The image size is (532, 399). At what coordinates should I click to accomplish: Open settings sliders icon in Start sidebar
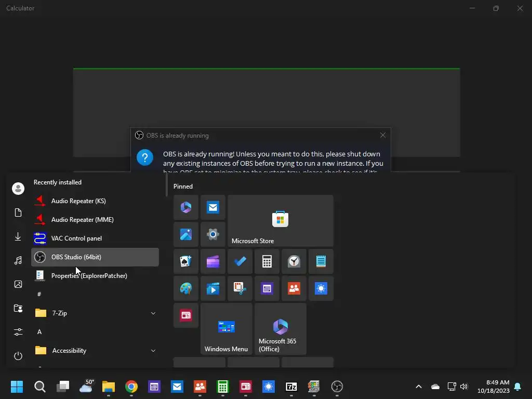click(x=18, y=332)
